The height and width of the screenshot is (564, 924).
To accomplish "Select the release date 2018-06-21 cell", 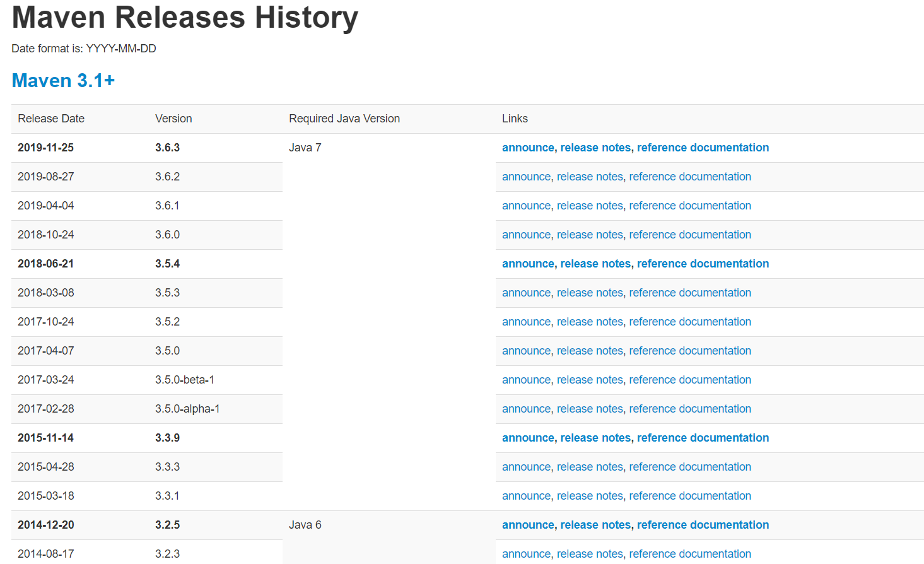I will coord(80,264).
